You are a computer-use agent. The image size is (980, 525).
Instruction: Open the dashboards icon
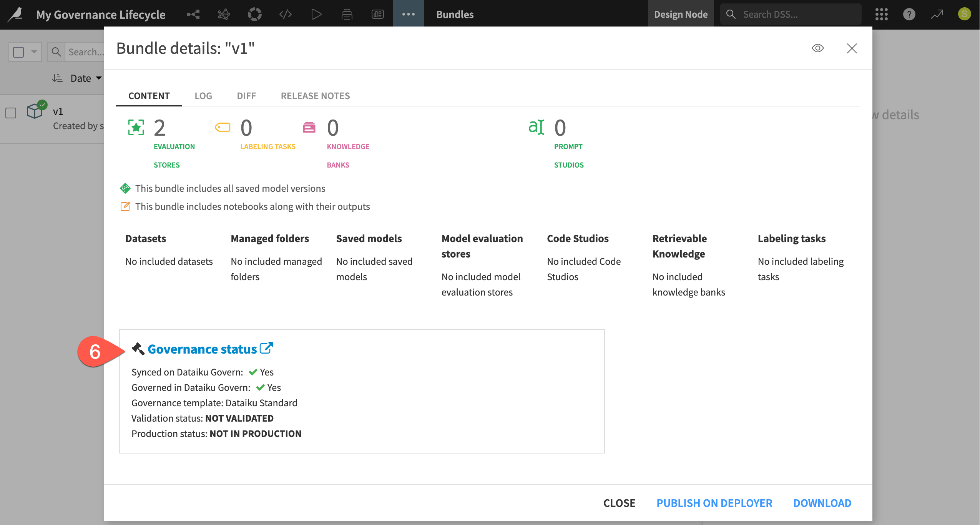pyautogui.click(x=377, y=15)
